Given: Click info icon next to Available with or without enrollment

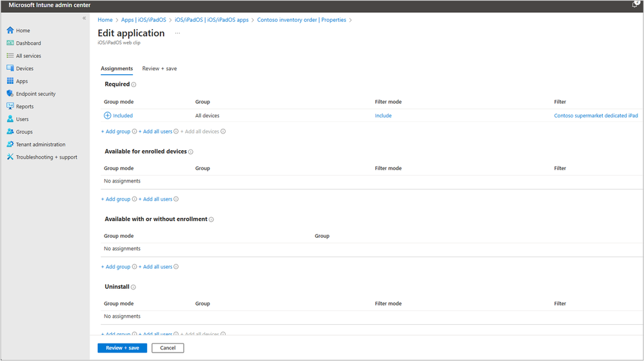Looking at the screenshot, I should point(211,220).
